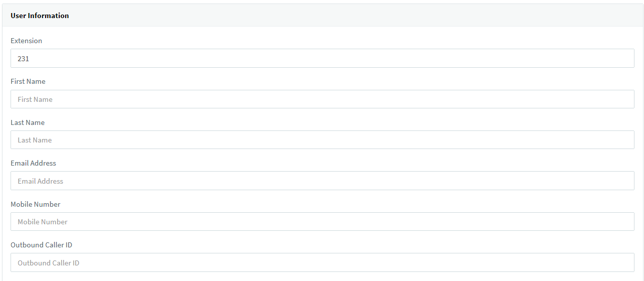
Task: Activate the Outbound Caller ID text box
Action: click(322, 262)
